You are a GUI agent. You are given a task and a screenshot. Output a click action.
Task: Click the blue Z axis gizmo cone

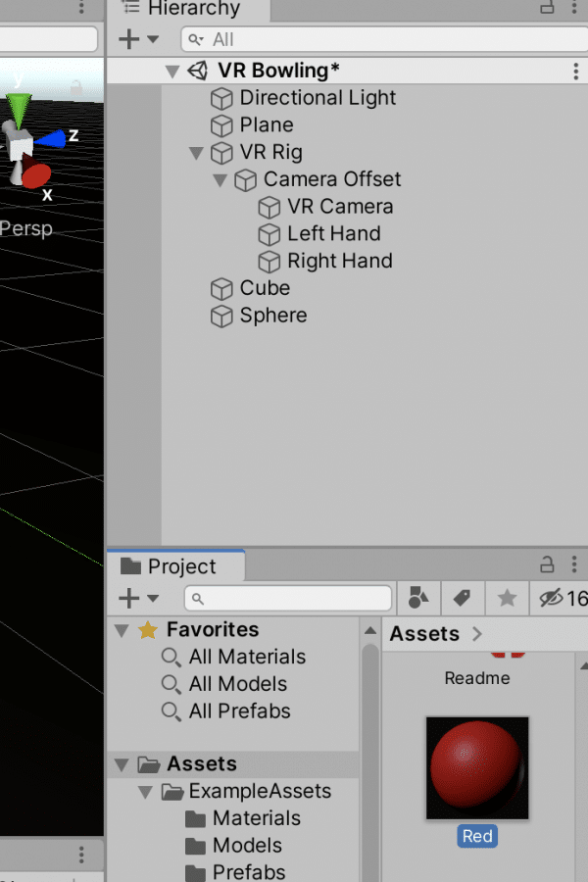[52, 138]
